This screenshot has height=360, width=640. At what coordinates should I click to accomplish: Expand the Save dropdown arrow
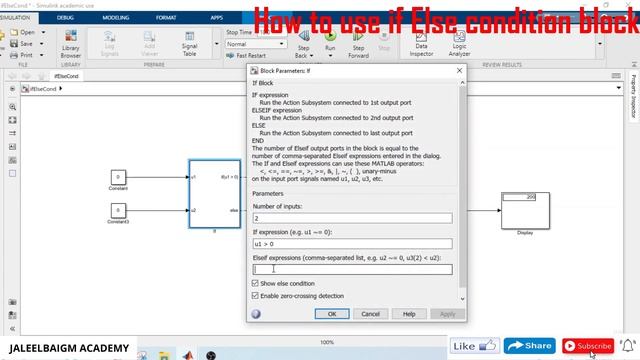[42, 44]
